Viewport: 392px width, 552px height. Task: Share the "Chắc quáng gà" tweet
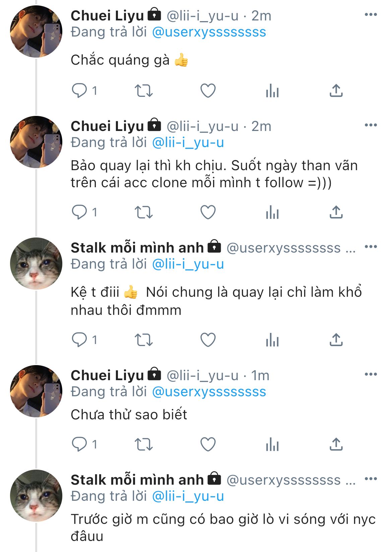point(336,90)
